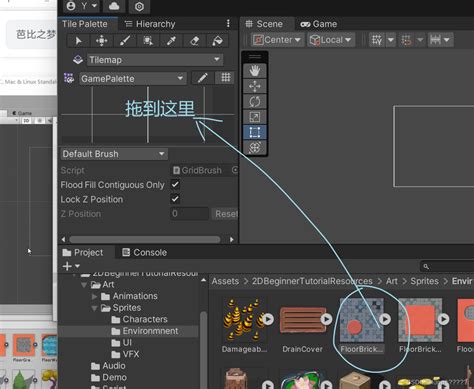Pick the Eyedropper picker tool

point(171,41)
